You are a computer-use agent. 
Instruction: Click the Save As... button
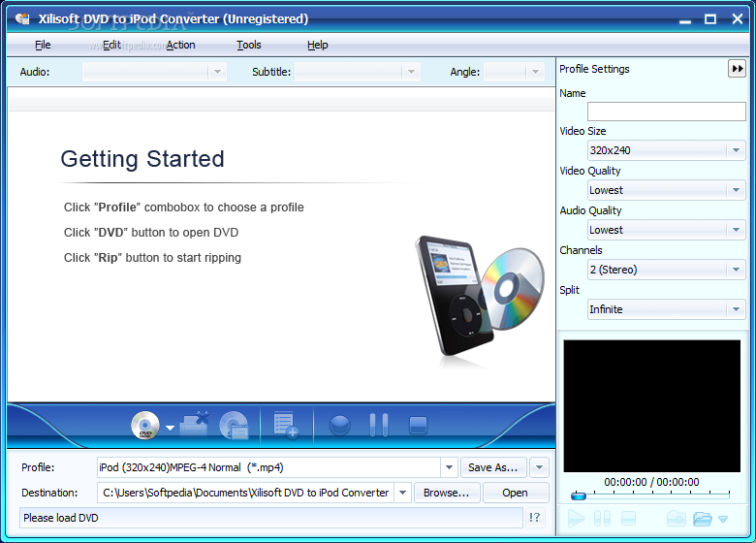tap(493, 467)
